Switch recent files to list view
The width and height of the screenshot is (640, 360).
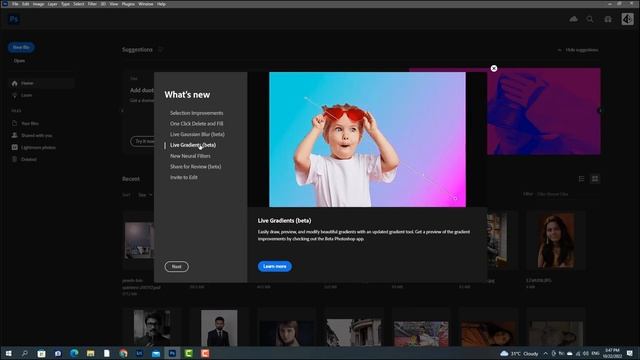tap(582, 179)
